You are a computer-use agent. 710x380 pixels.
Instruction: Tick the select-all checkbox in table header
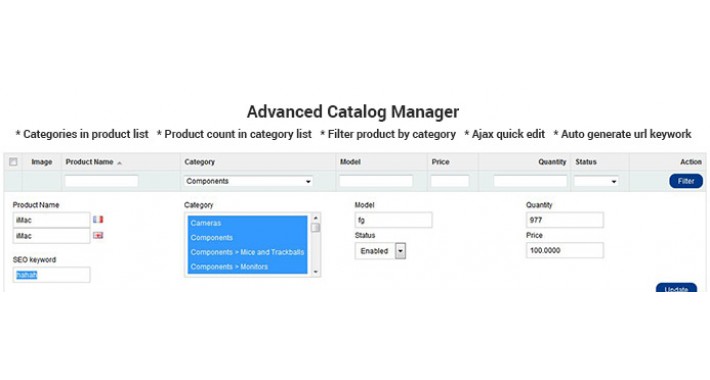pos(13,162)
